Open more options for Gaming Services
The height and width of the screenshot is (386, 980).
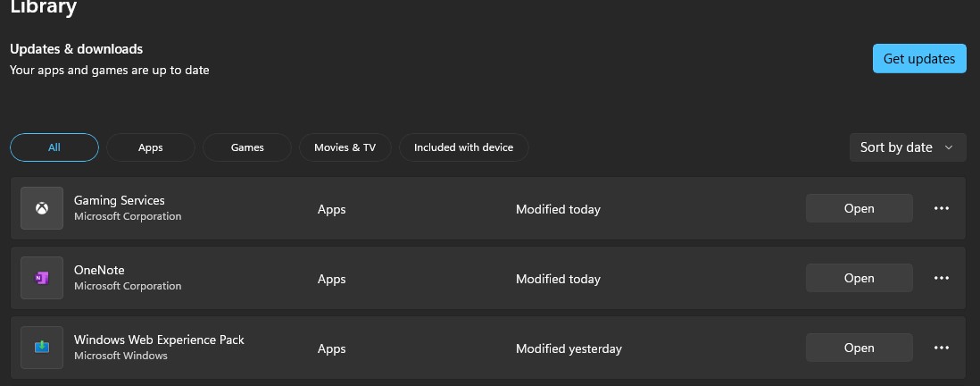click(x=941, y=208)
